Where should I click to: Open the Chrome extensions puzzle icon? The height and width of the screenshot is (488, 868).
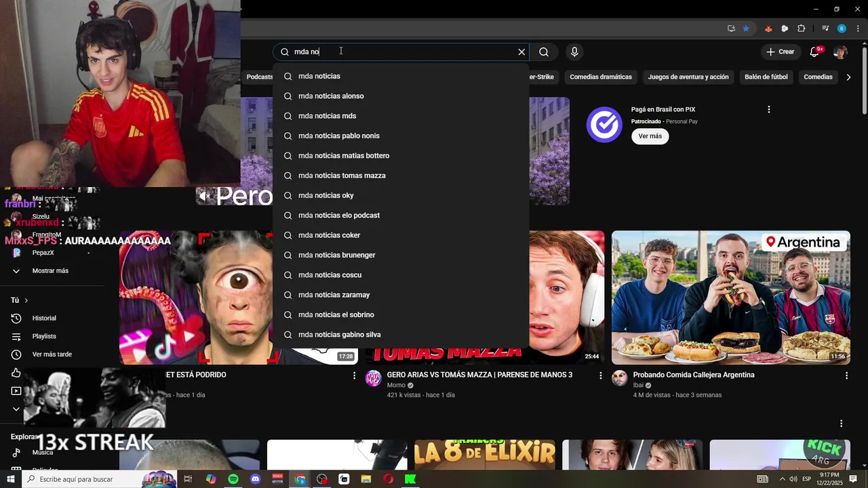801,28
